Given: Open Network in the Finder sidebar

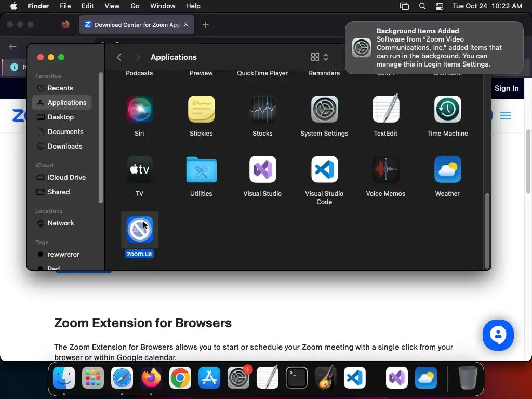Looking at the screenshot, I should [62, 223].
